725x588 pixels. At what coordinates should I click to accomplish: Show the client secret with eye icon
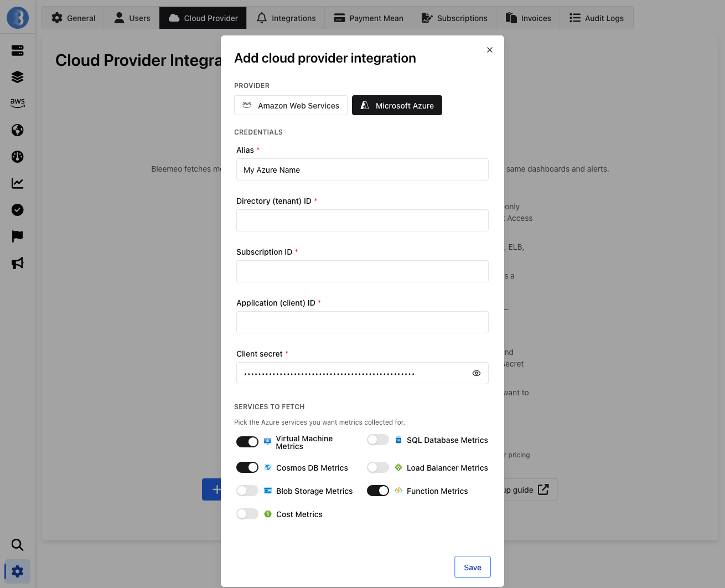click(476, 373)
